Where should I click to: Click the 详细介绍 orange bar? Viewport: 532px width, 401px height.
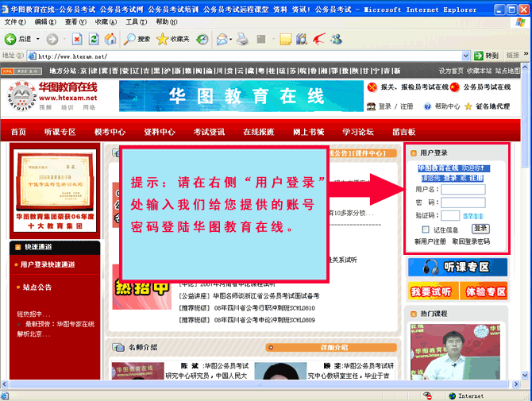pyautogui.click(x=331, y=347)
